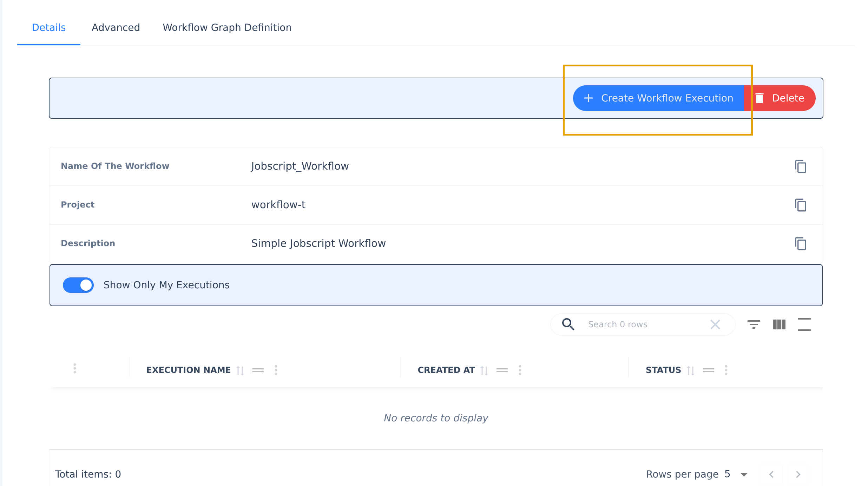Go to next page chevron
The image size is (868, 486).
tap(798, 474)
